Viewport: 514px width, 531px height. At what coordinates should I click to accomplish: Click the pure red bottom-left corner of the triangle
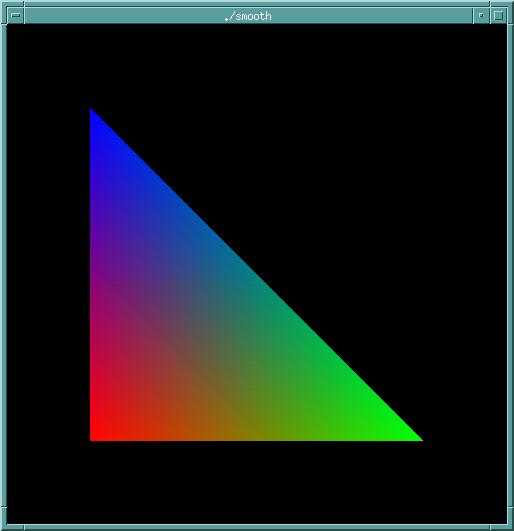[x=94, y=436]
